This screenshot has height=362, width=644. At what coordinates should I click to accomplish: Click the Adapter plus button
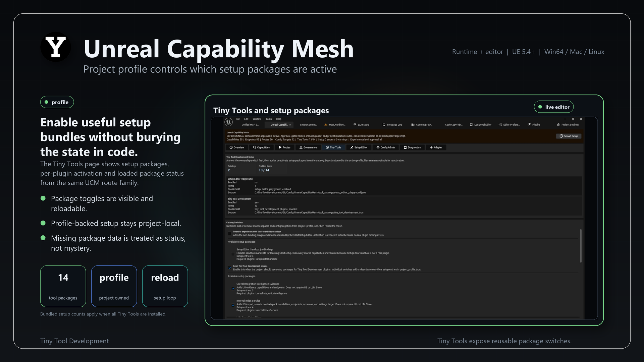tap(436, 147)
